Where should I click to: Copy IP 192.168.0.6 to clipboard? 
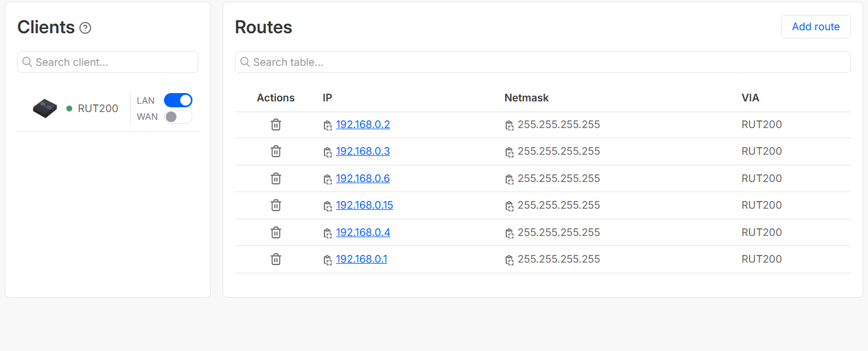(x=327, y=179)
